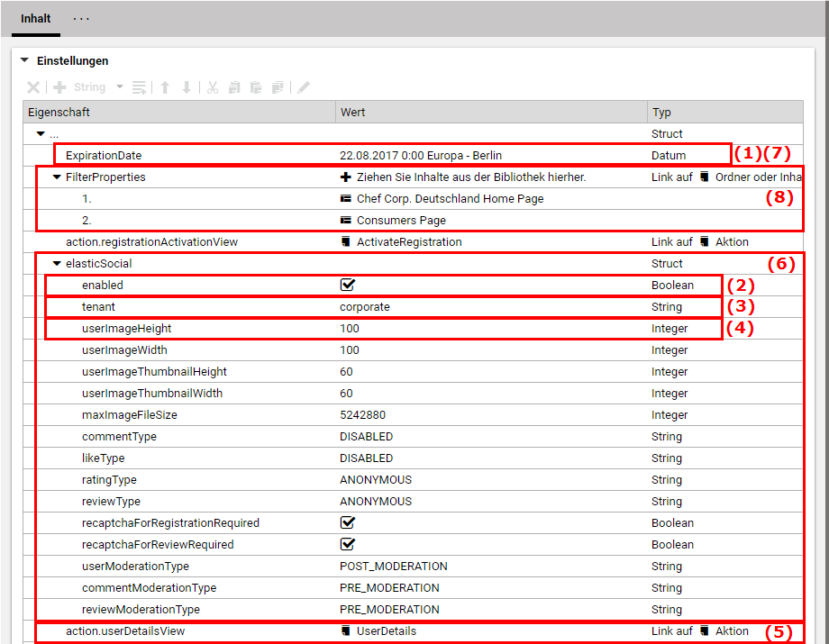Open the ActivateRegistration action link
The image size is (829, 644).
click(408, 241)
